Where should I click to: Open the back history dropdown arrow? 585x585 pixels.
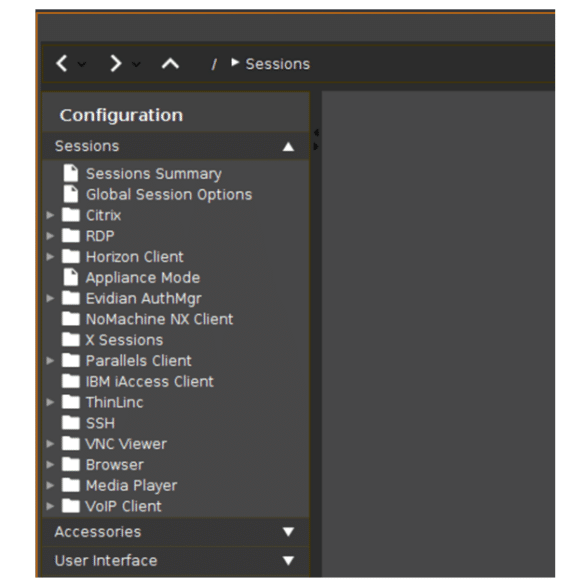tap(82, 65)
